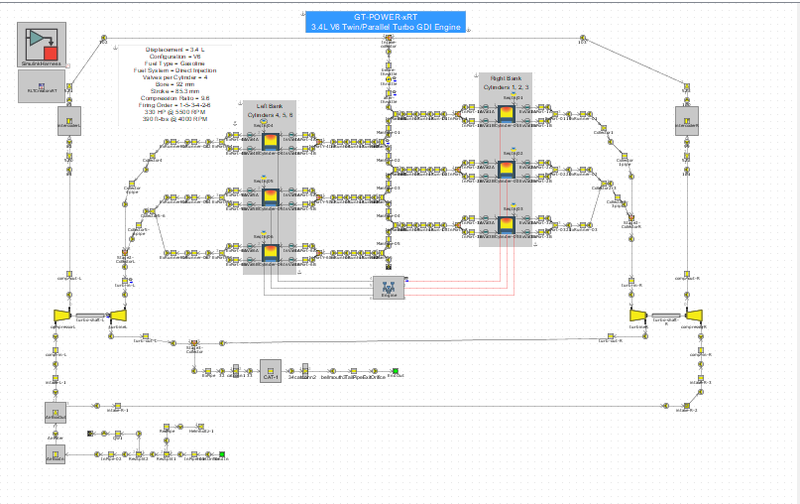The width and height of the screenshot is (800, 504).
Task: Click the comp-out-R pipe part
Action: click(687, 274)
